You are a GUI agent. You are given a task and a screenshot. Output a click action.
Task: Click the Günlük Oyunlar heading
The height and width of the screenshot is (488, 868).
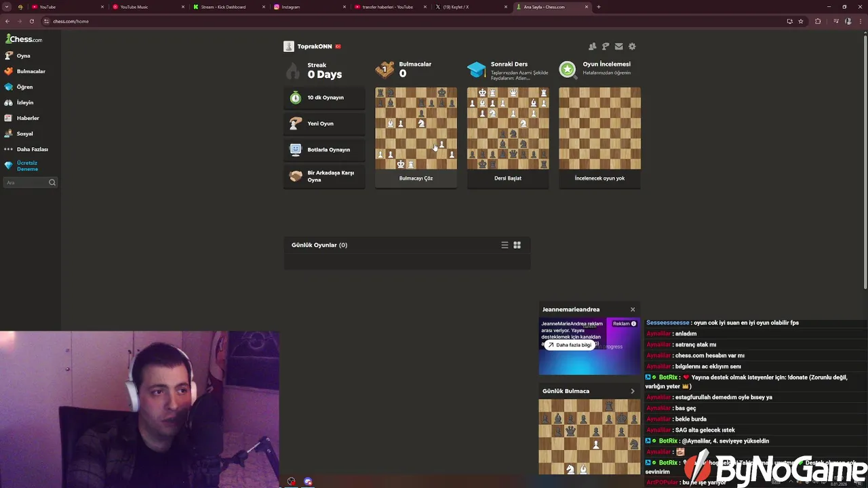[319, 245]
